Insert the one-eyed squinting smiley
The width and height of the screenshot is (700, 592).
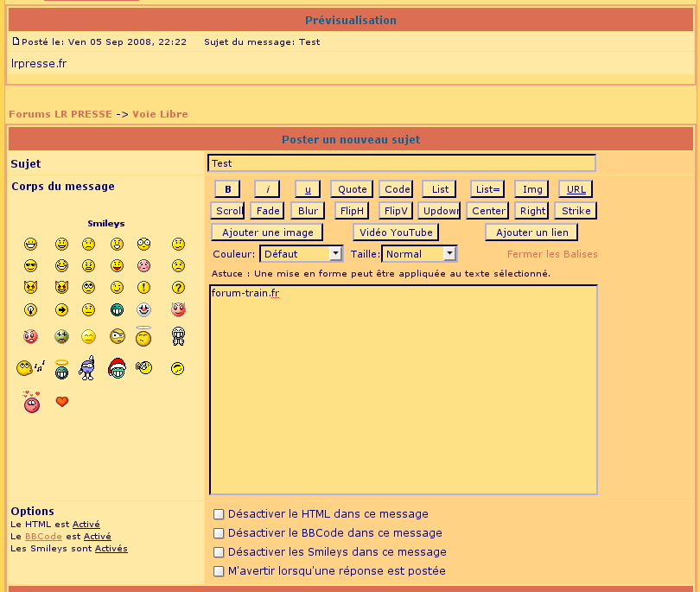point(118,336)
